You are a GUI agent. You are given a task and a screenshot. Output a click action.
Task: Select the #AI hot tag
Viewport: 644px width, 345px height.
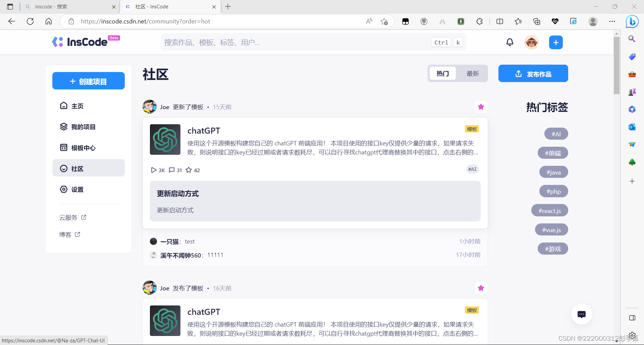click(556, 134)
